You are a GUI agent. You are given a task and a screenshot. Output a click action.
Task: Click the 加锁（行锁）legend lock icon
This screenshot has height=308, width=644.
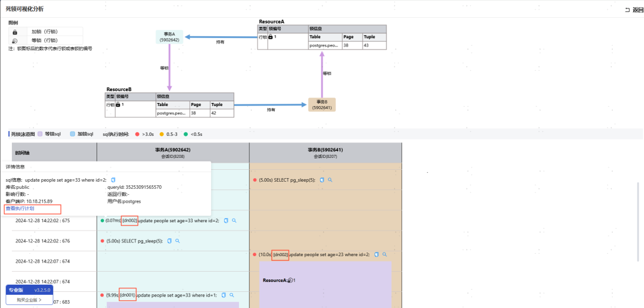tap(15, 32)
